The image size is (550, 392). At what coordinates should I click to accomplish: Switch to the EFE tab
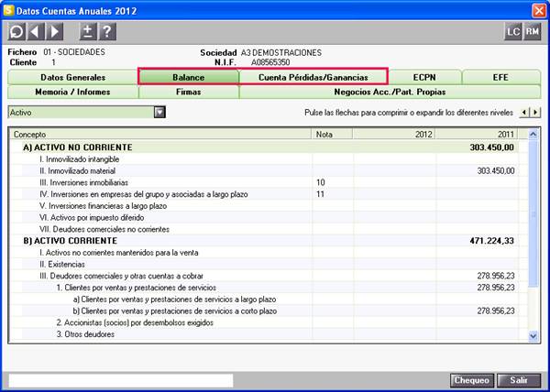click(500, 78)
